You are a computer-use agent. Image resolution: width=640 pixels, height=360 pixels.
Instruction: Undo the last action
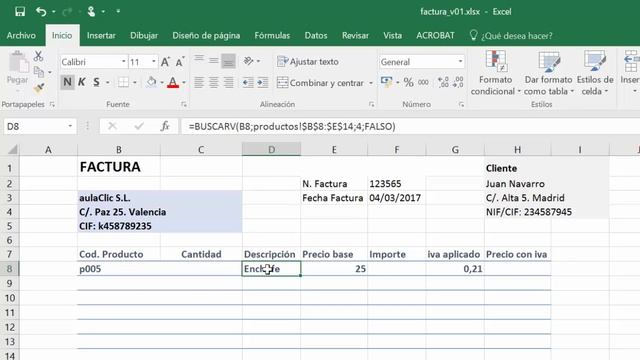41,11
